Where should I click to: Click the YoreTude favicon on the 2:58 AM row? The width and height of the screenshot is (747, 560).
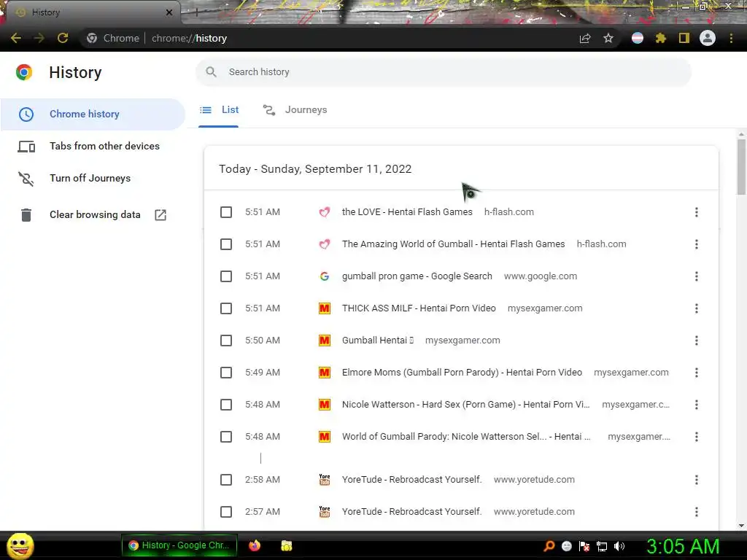coord(325,480)
